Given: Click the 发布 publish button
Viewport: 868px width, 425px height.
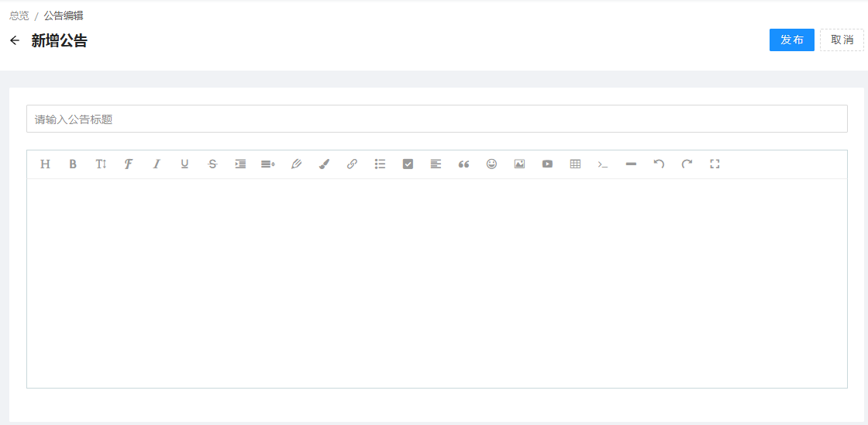Looking at the screenshot, I should tap(791, 40).
